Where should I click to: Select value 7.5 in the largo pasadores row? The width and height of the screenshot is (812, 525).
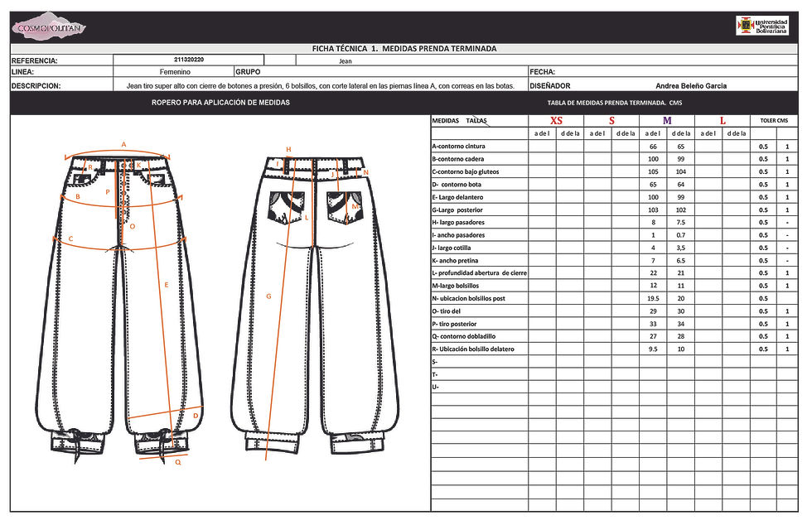[x=680, y=223]
